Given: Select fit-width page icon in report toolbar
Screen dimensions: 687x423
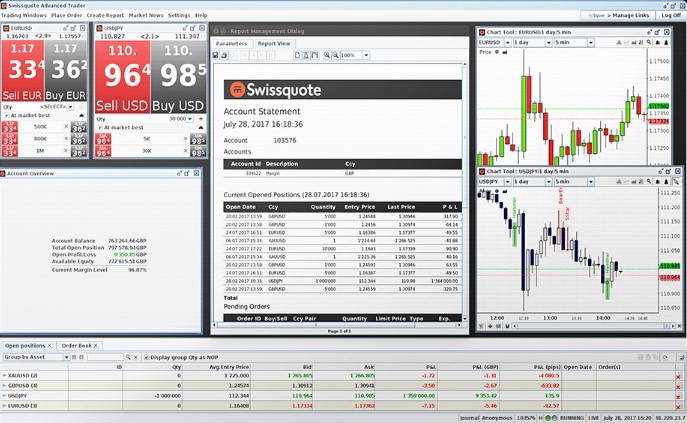Looking at the screenshot, I should (306, 55).
